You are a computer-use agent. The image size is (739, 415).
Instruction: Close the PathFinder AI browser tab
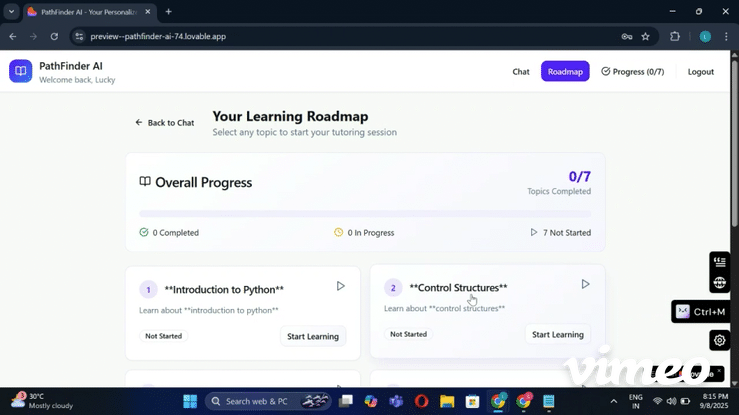point(148,12)
